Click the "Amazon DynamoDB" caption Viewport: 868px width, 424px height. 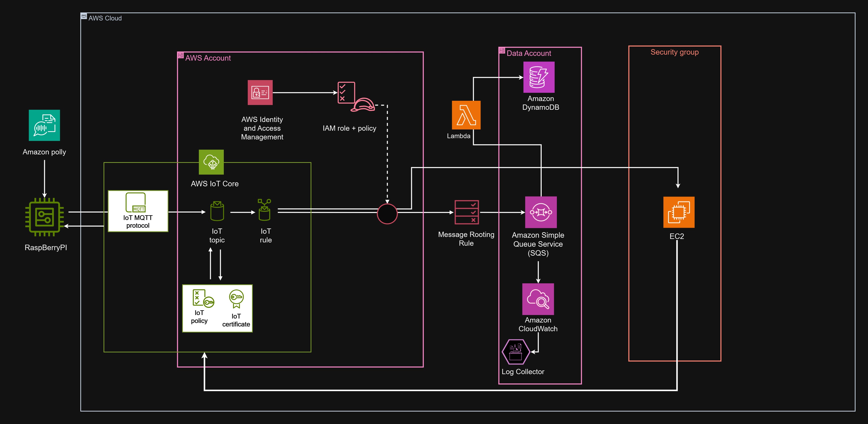tap(541, 103)
